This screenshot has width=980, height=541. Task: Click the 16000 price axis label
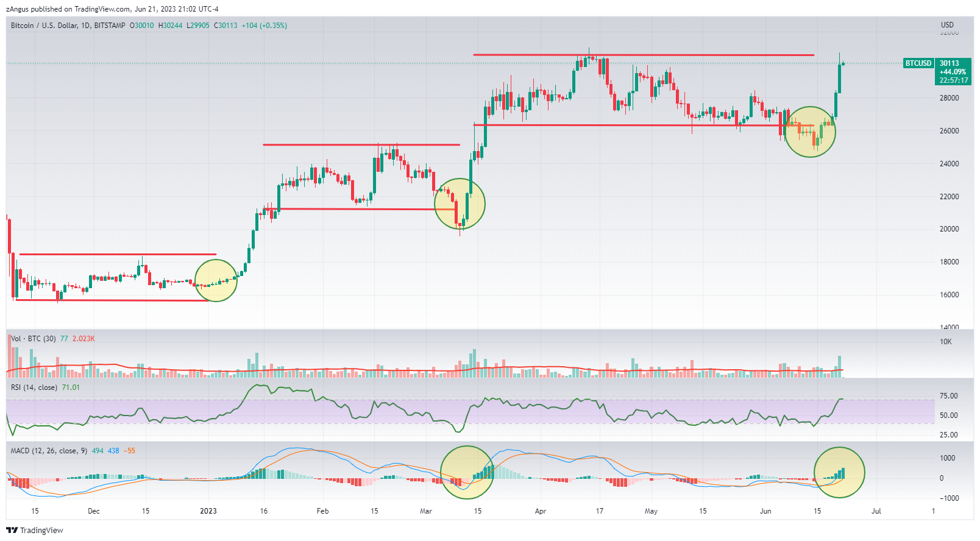coord(949,295)
